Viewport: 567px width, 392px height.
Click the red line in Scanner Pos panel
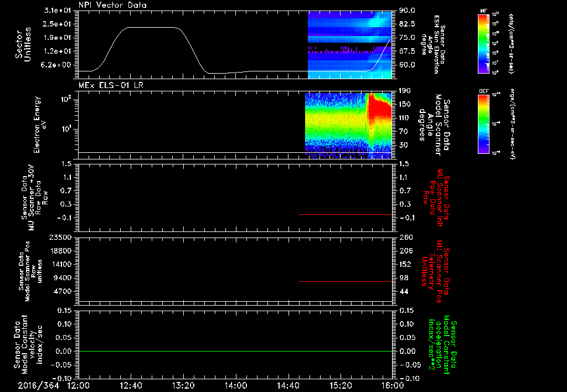click(345, 281)
